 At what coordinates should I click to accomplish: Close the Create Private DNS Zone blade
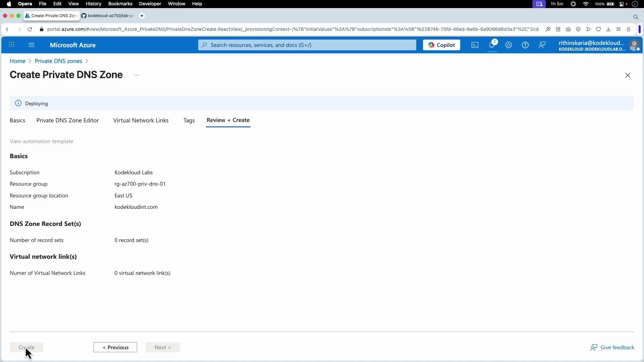tap(628, 75)
